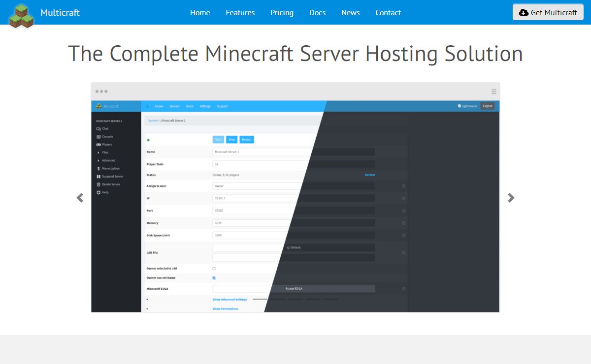The width and height of the screenshot is (591, 364).
Task: Open the Features page
Action: (240, 12)
